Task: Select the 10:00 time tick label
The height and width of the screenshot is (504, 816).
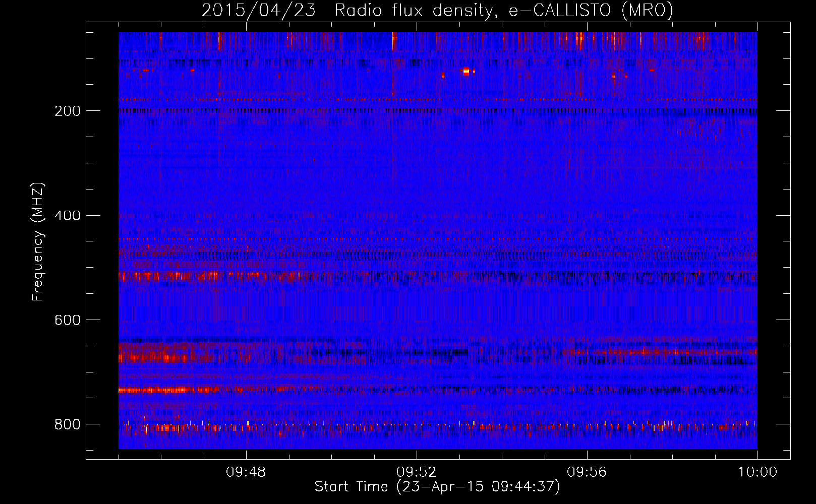Action: [757, 472]
